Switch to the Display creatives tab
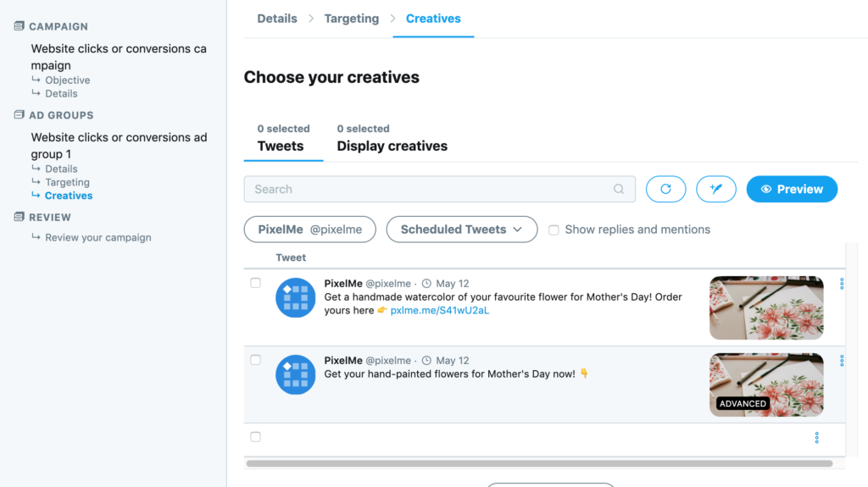The image size is (868, 487). point(392,146)
